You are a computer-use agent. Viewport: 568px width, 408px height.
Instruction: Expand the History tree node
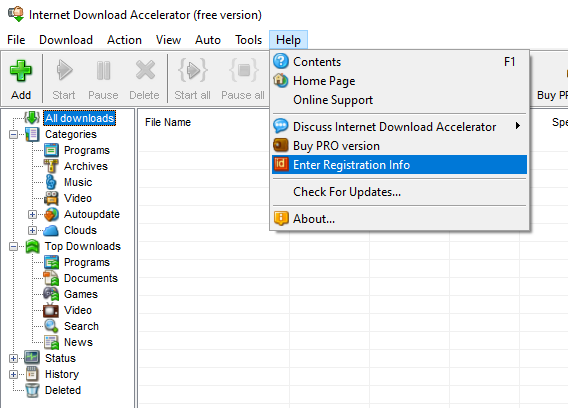[13, 374]
